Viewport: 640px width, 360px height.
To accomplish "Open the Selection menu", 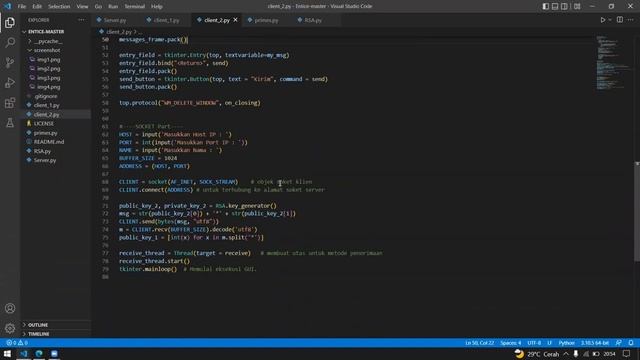I will tap(59, 6).
